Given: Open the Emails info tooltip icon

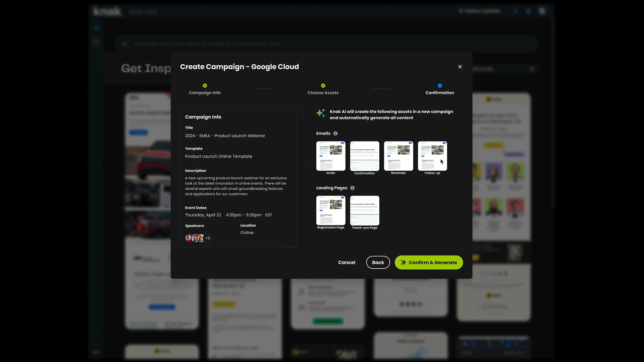Looking at the screenshot, I should 335,133.
